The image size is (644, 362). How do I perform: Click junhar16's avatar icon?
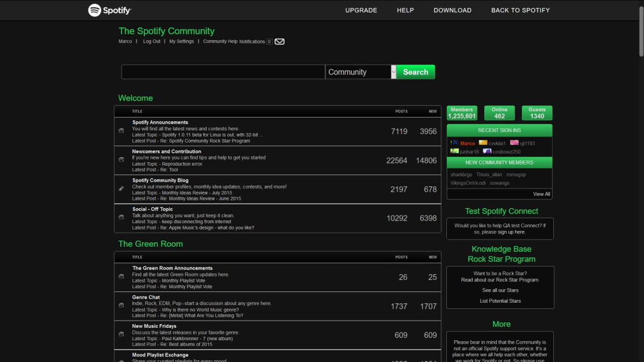(454, 151)
